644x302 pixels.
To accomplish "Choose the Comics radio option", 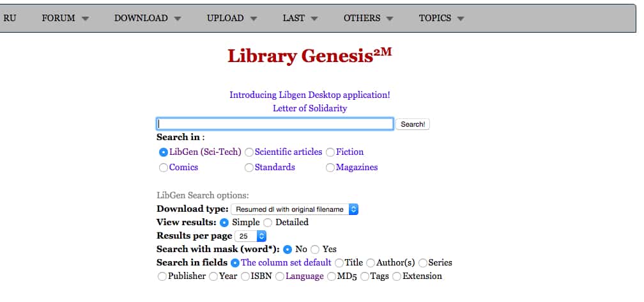I will [x=164, y=168].
